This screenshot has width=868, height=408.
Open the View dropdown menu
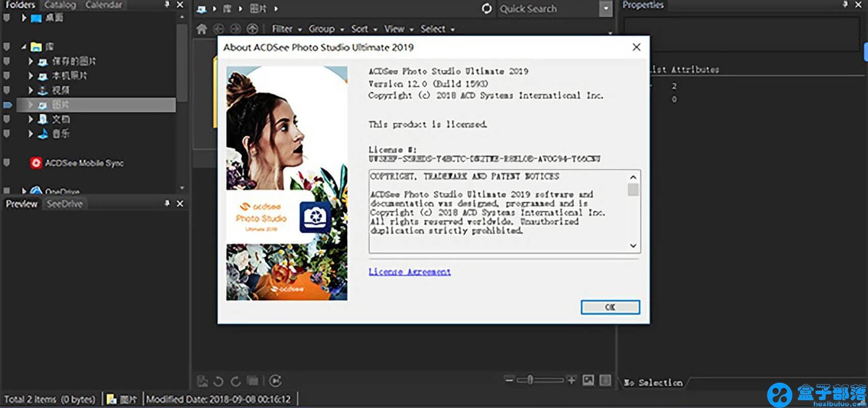[x=399, y=29]
